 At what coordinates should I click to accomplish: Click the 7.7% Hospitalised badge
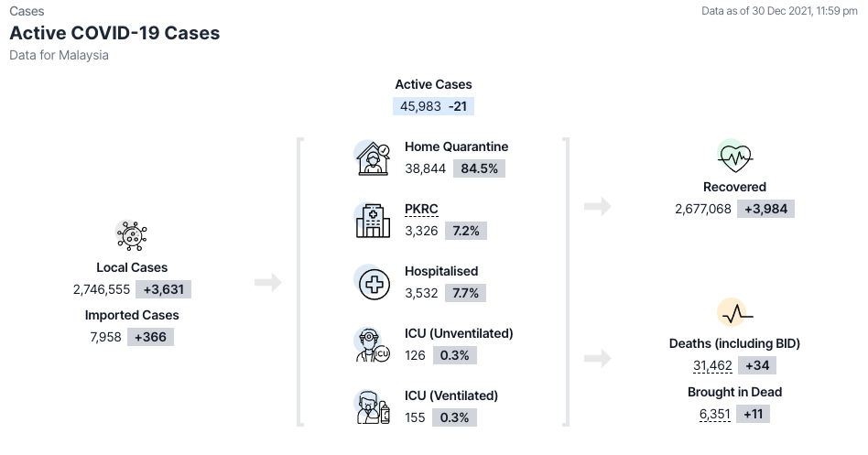click(464, 293)
